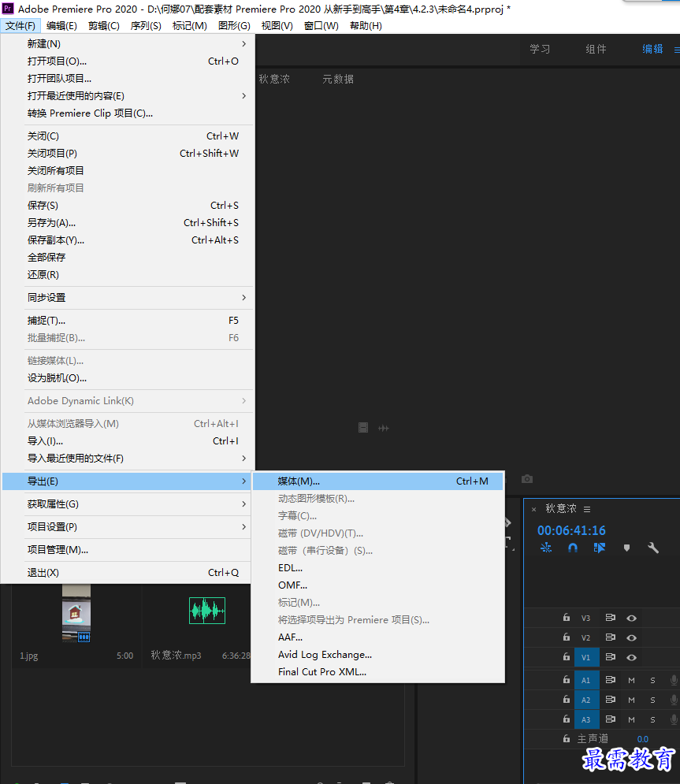This screenshot has height=784, width=680.
Task: Expand 打开最近使用的内容(E) submenu
Action: [128, 96]
